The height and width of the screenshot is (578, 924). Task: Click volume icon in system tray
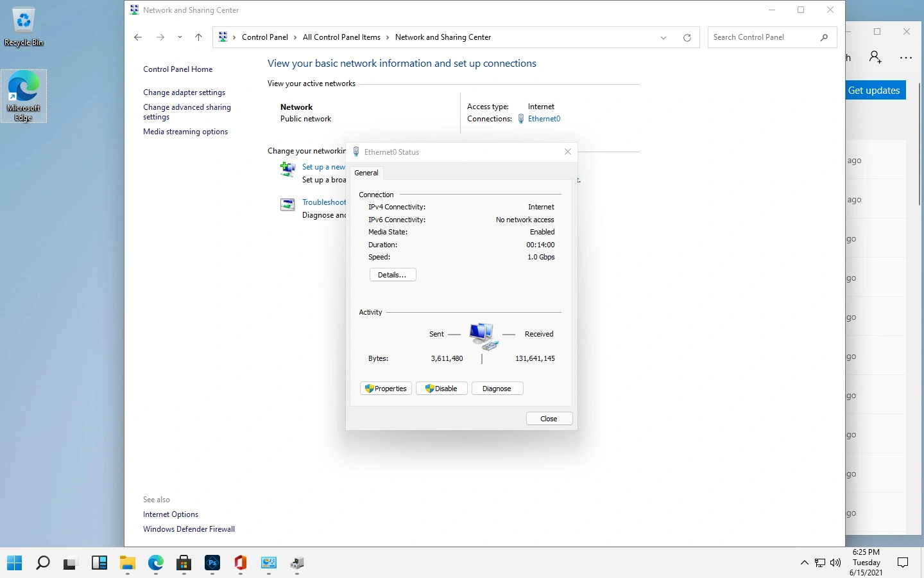point(835,563)
